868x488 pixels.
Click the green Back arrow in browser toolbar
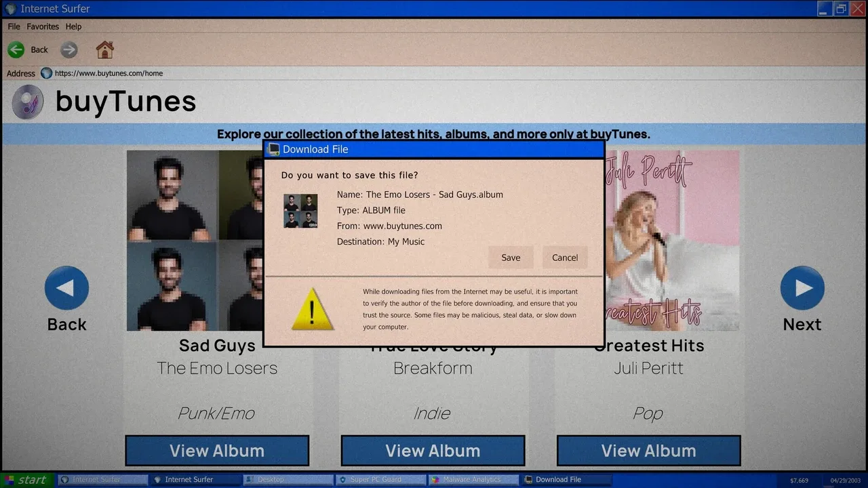[x=16, y=49]
